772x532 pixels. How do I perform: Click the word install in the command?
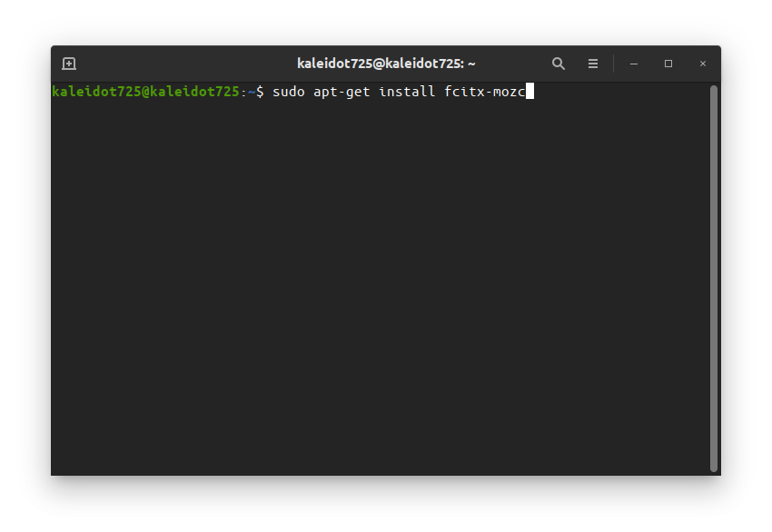407,92
